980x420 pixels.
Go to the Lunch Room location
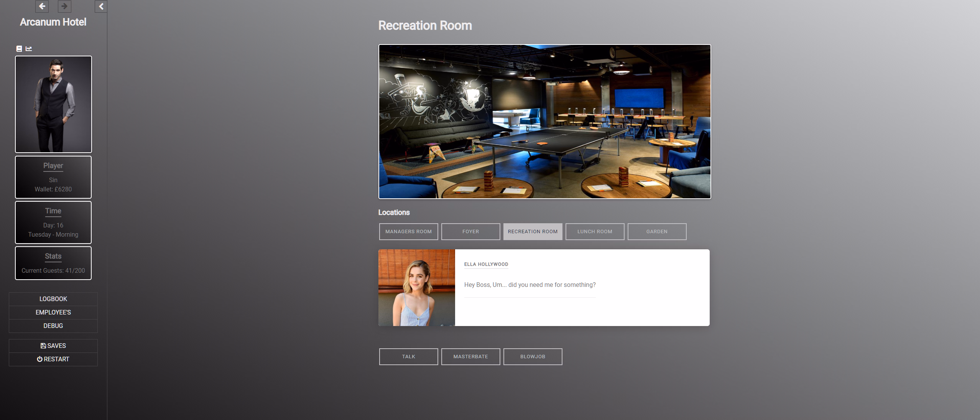tap(595, 232)
